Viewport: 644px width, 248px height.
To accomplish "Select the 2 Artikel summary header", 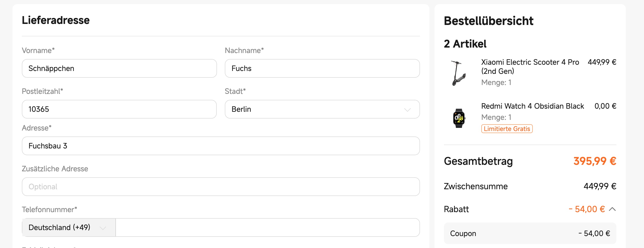I will point(465,43).
